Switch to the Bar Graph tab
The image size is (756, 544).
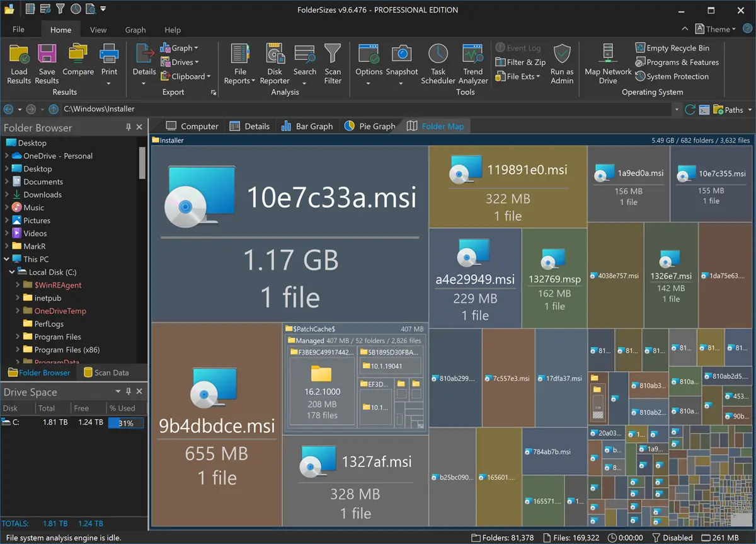(307, 126)
